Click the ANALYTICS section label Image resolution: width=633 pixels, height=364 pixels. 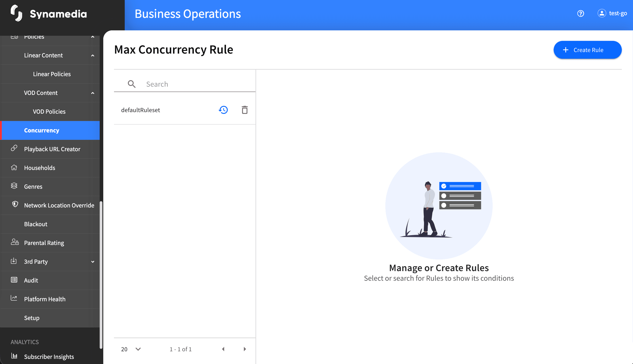click(x=25, y=342)
